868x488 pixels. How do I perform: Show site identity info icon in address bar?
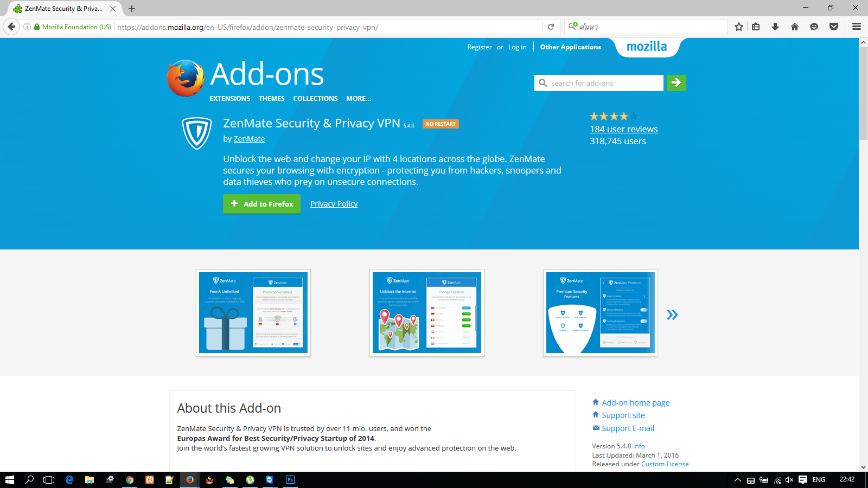point(27,27)
